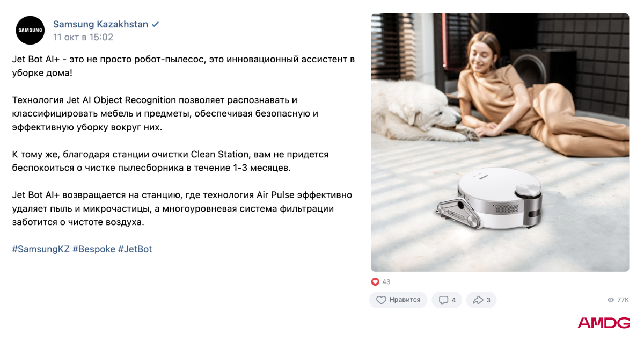Click the 77K views counter
Image resolution: width=644 pixels, height=341 pixels.
[623, 300]
